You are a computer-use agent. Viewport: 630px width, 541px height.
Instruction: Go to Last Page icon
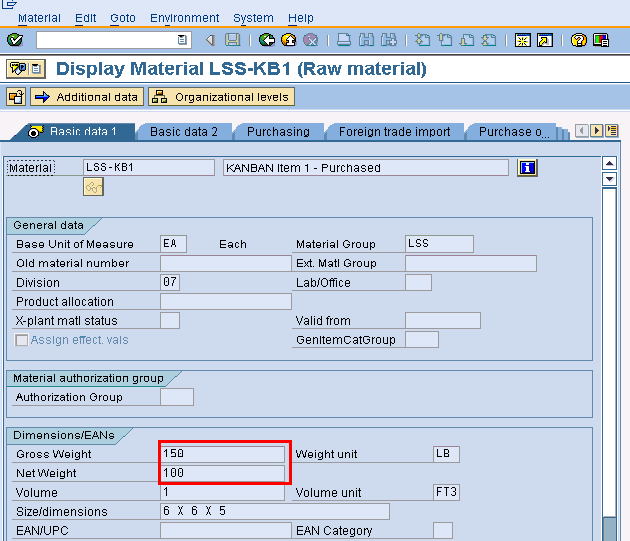coord(489,40)
